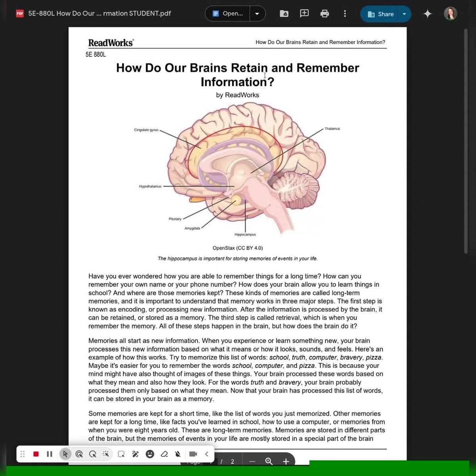476x476 pixels.
Task: Click the vertical scrollbar on right
Action: point(466,141)
